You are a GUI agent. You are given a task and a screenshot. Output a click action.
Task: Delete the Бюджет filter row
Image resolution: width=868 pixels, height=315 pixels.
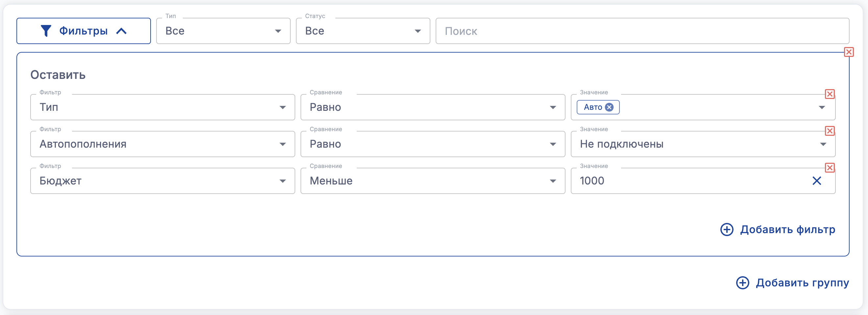point(830,168)
